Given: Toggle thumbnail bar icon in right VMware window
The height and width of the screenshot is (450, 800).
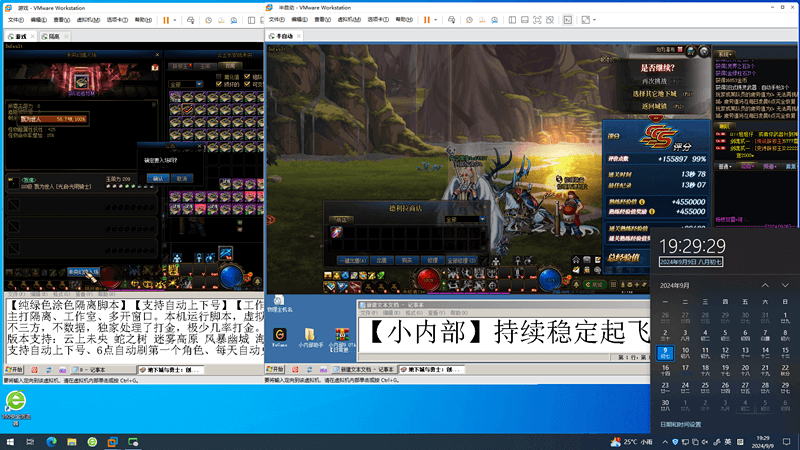Looking at the screenshot, I should (524, 20).
